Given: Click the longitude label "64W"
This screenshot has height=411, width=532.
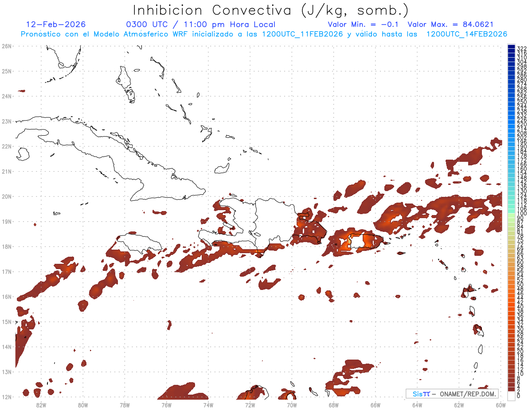Looking at the screenshot, I should click(417, 405).
